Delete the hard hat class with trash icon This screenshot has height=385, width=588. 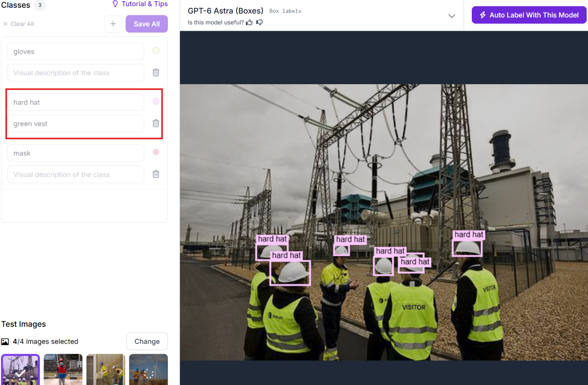click(156, 124)
